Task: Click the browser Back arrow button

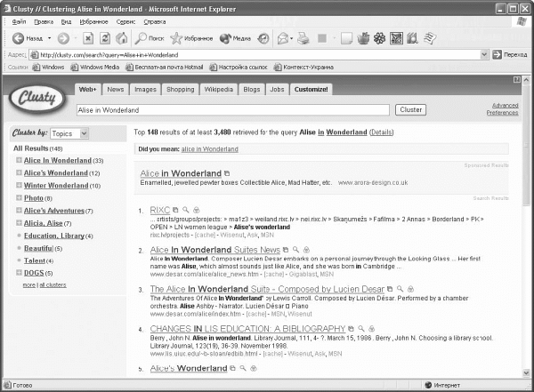Action: click(19, 38)
